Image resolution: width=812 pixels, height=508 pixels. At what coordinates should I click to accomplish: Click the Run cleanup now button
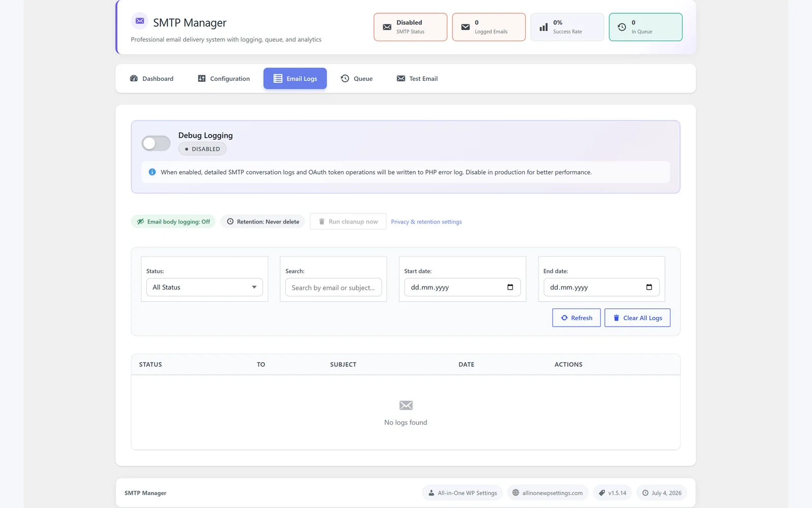click(348, 221)
